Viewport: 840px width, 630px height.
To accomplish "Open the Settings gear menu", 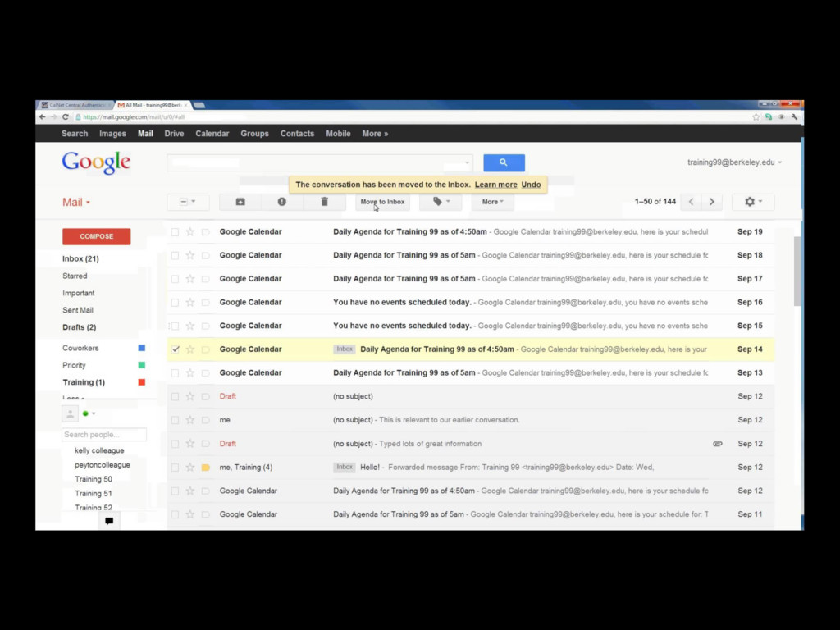I will (753, 202).
